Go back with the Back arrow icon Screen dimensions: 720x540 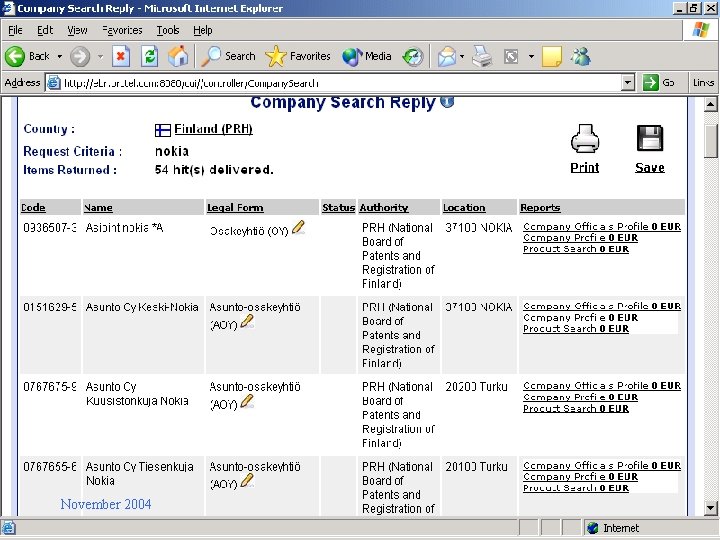[x=15, y=56]
